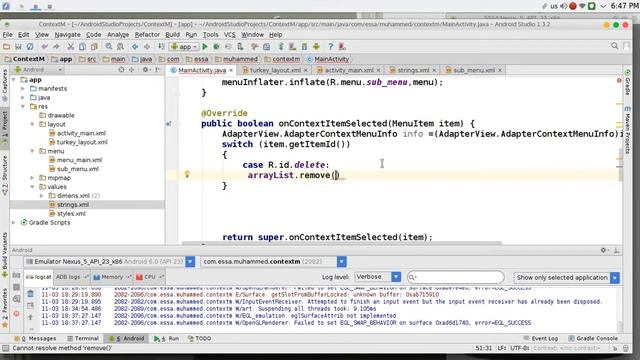Switch to sub_menu.xml editor tab

(473, 70)
